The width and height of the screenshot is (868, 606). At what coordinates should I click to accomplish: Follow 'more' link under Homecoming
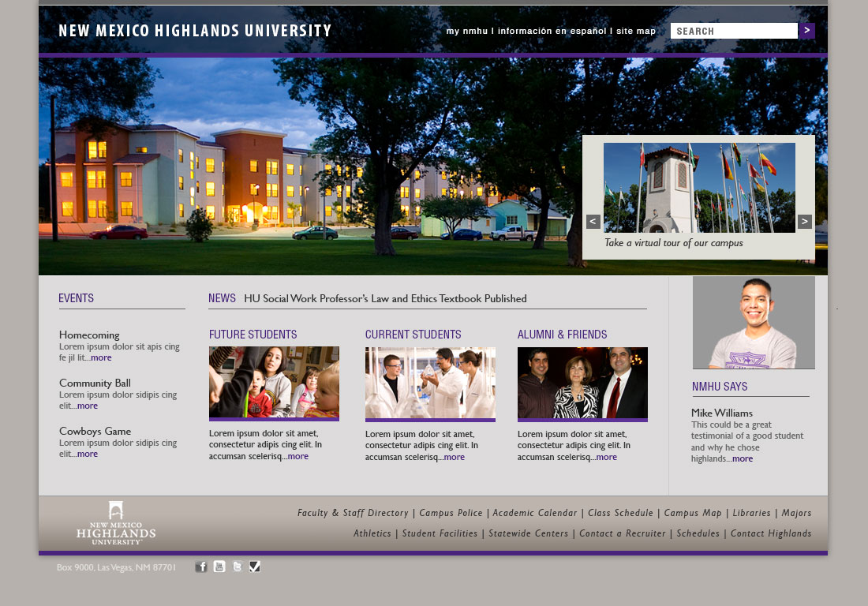pyautogui.click(x=101, y=357)
